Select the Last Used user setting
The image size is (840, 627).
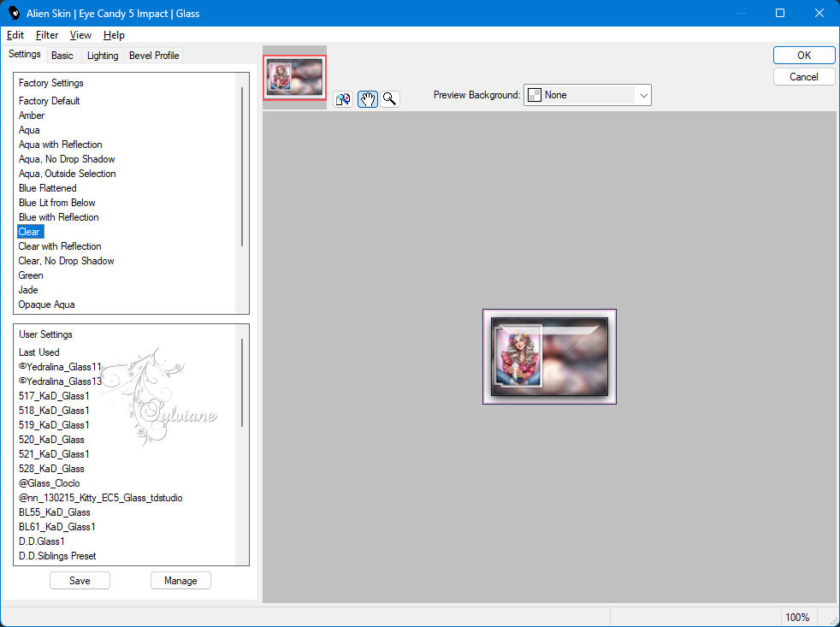click(x=39, y=352)
